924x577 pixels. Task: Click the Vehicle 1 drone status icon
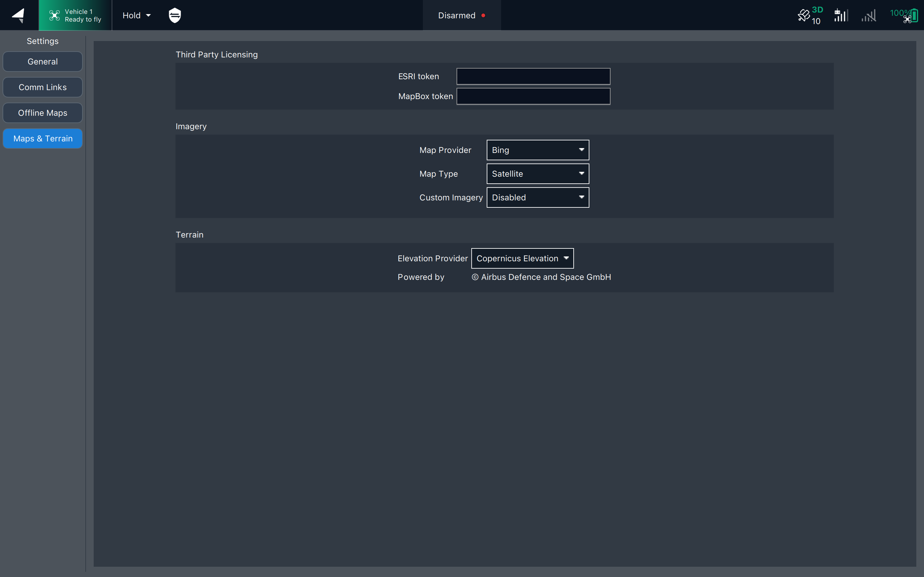point(55,15)
